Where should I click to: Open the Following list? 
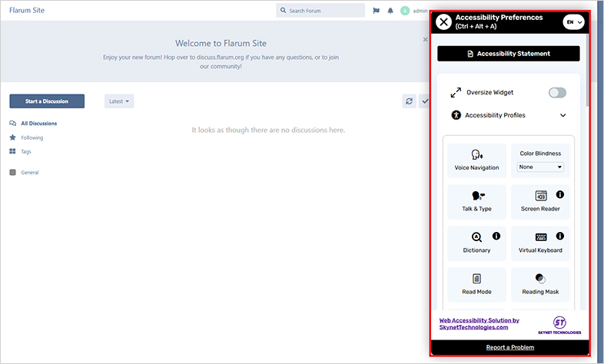26,137
